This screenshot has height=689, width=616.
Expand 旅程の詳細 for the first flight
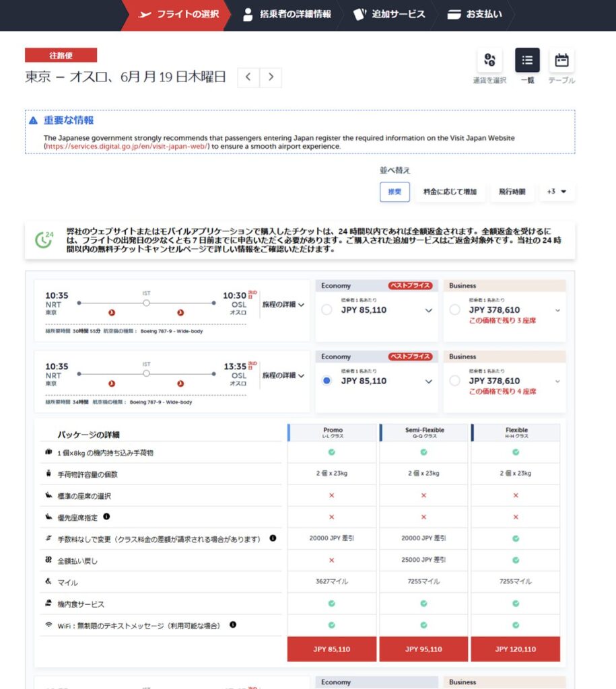(283, 304)
